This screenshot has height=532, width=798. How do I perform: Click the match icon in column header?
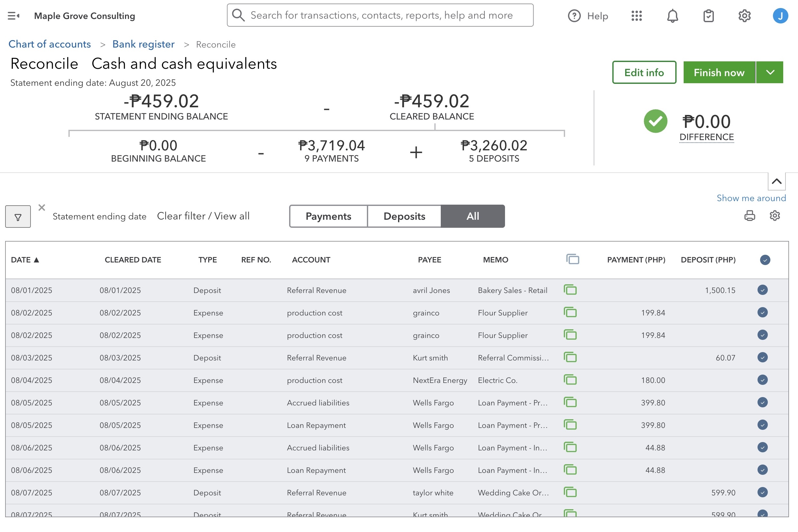573,259
